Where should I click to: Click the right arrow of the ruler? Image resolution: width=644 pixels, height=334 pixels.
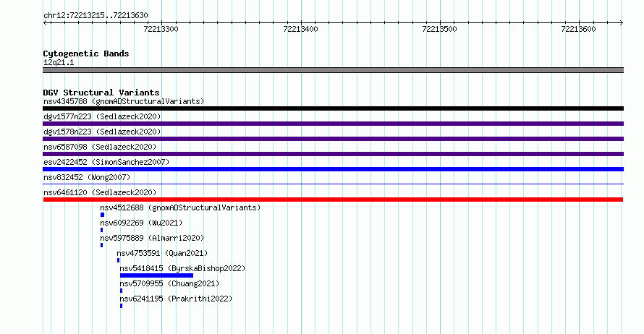(x=622, y=23)
